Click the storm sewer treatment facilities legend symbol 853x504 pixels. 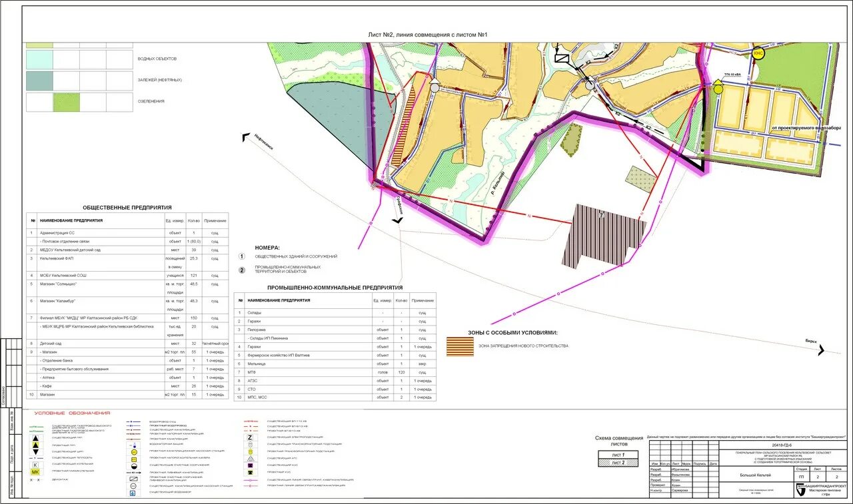tap(133, 478)
